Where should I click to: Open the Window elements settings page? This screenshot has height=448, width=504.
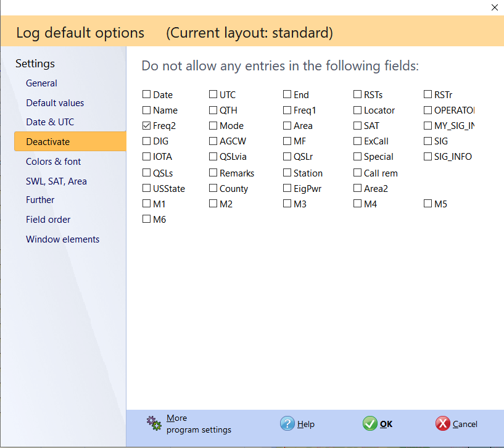pyautogui.click(x=63, y=239)
